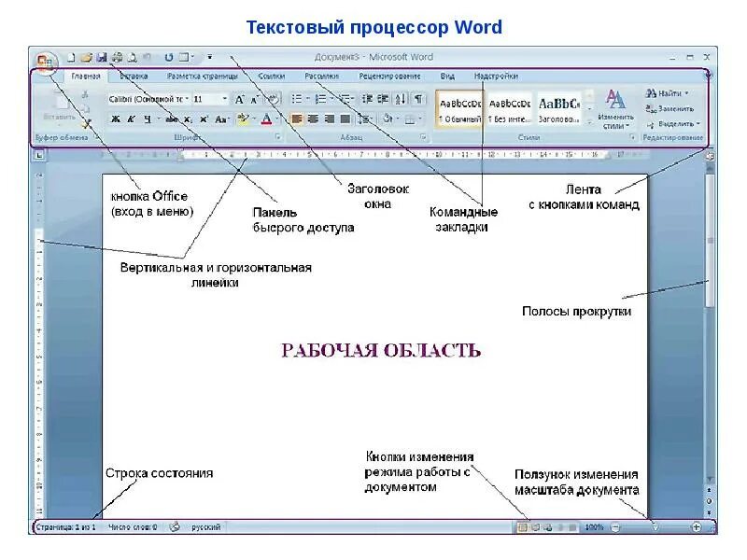Click the Заменить replace button
Image resolution: width=747 pixels, height=560 pixels.
tap(669, 109)
